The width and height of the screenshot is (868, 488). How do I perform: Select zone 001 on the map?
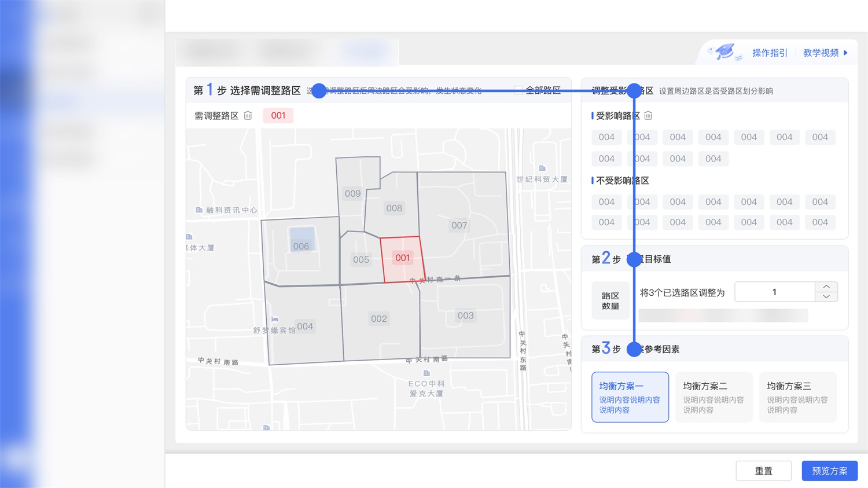click(403, 258)
